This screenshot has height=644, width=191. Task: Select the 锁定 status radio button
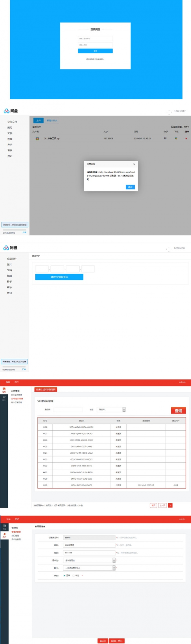[73, 576]
